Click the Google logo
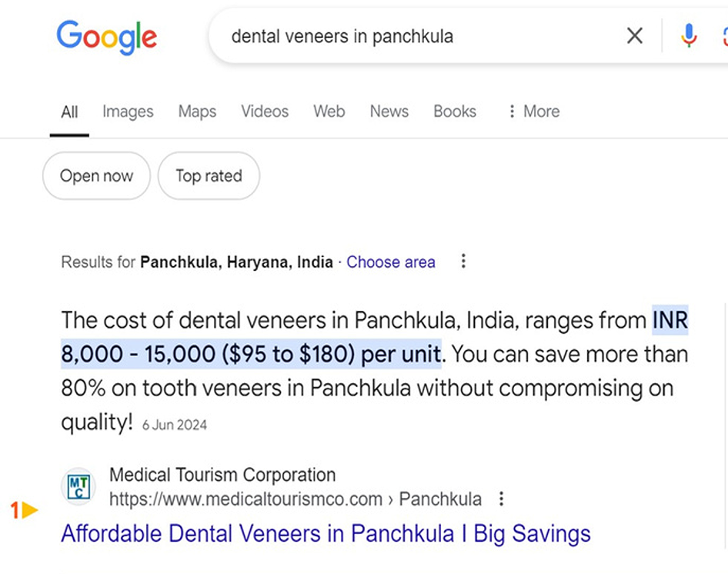Viewport: 728px width, 574px height. [106, 36]
